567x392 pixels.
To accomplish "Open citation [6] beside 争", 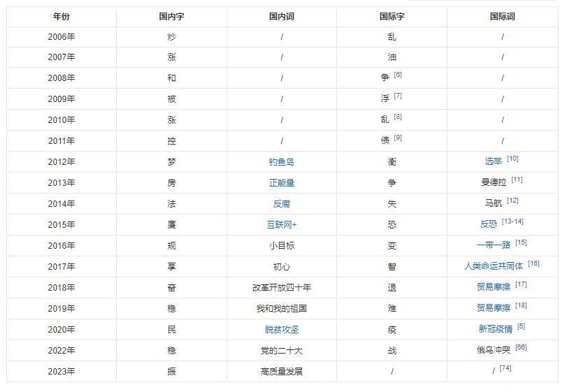I will [398, 75].
